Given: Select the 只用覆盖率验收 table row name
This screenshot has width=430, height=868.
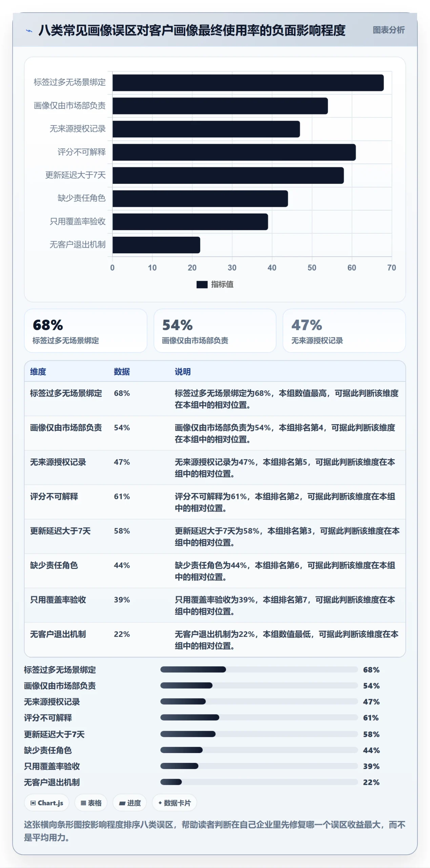Looking at the screenshot, I should tap(58, 599).
